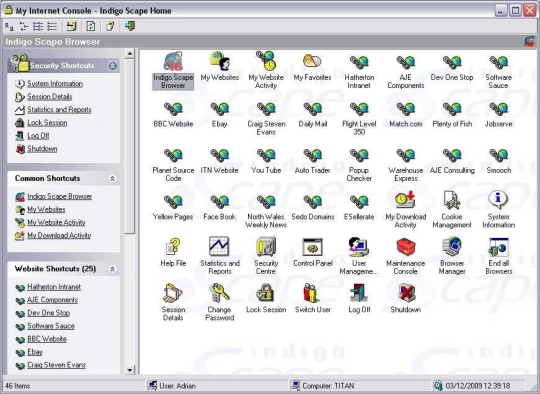Open Session Details link in sidebar
Image resolution: width=540 pixels, height=394 pixels.
coord(50,97)
